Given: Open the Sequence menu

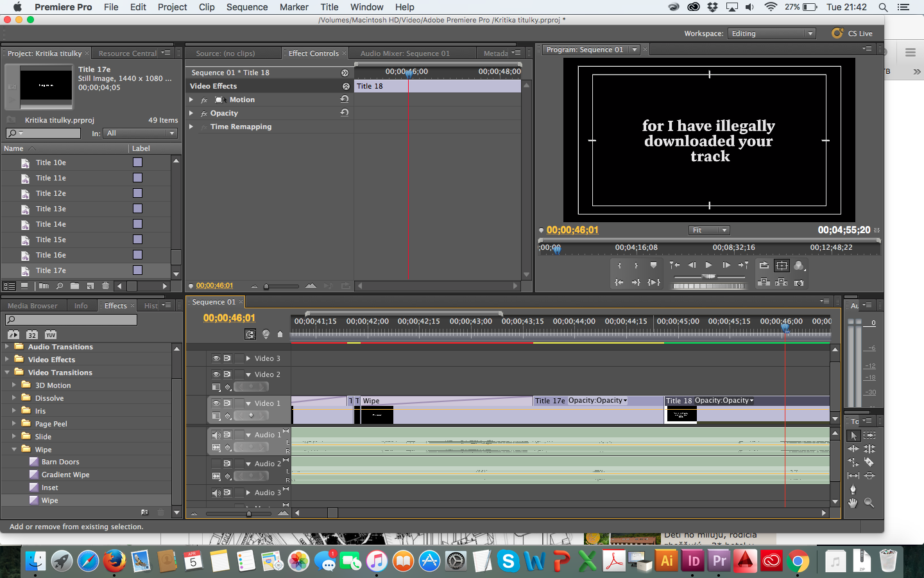Looking at the screenshot, I should [246, 7].
